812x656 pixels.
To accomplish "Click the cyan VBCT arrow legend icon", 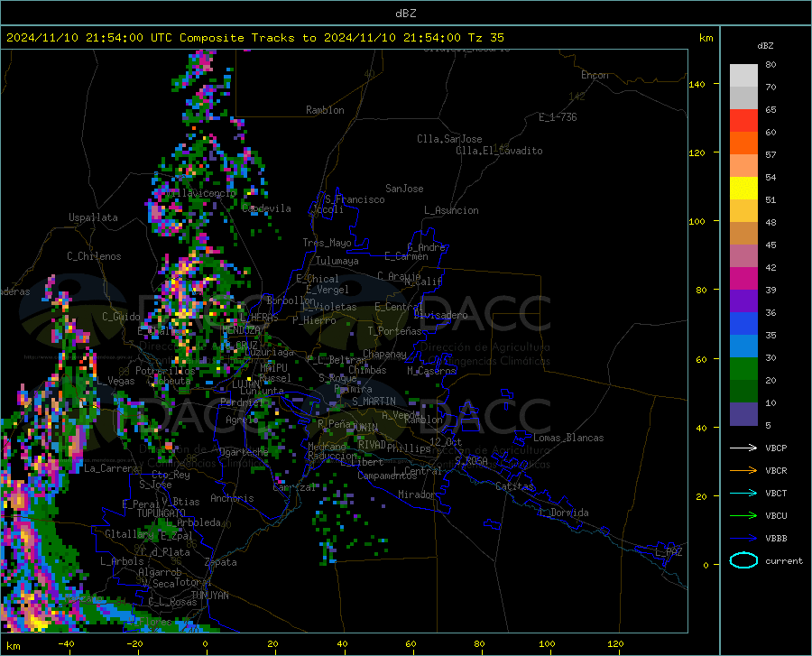I will pos(743,493).
